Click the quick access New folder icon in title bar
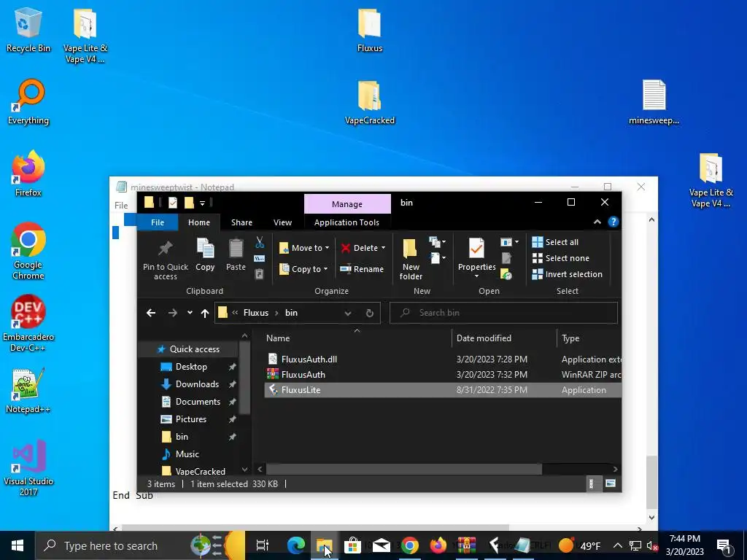Viewport: 747px width, 560px height. click(189, 203)
